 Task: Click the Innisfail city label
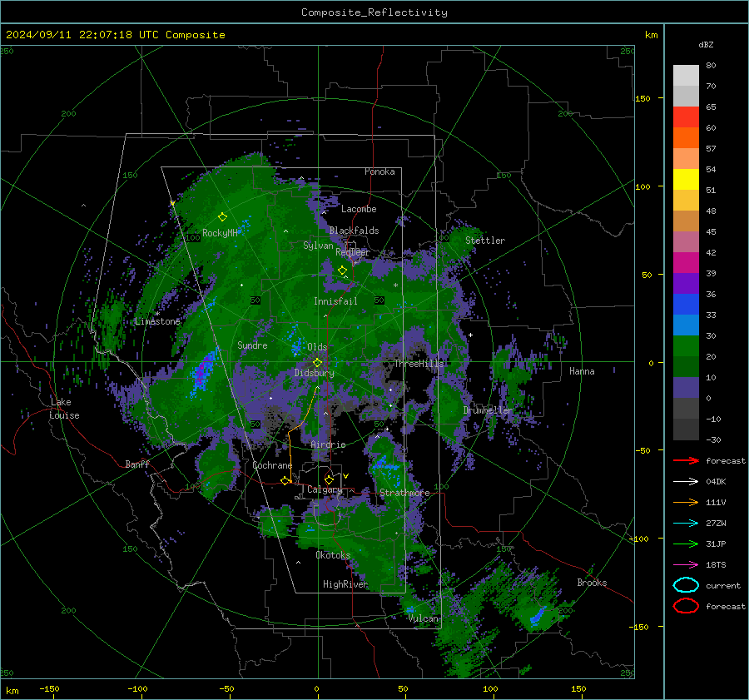coord(335,301)
